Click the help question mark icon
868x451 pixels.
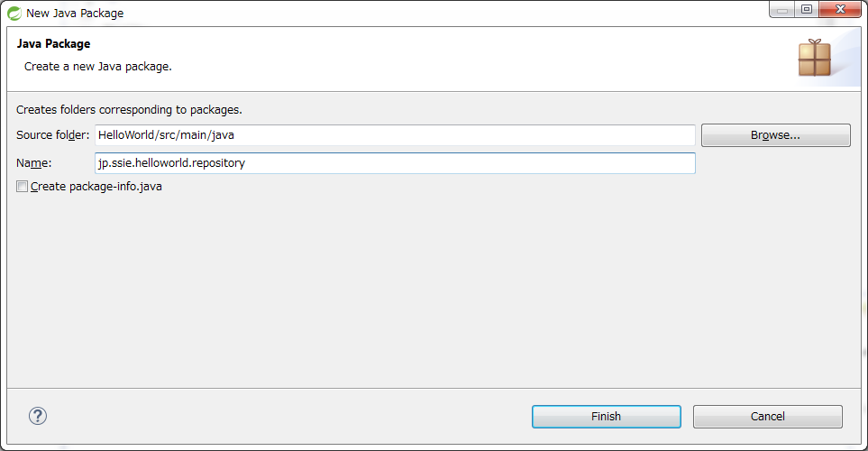pyautogui.click(x=38, y=416)
